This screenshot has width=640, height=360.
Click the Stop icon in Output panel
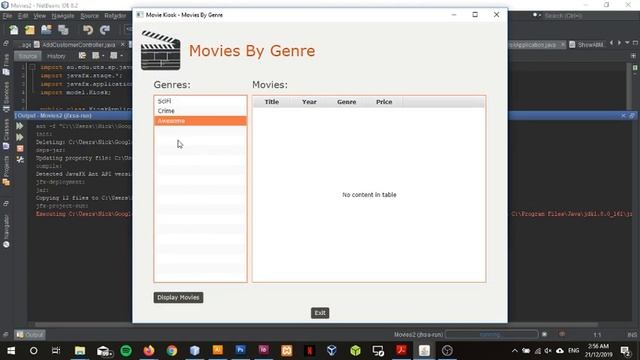point(20,149)
